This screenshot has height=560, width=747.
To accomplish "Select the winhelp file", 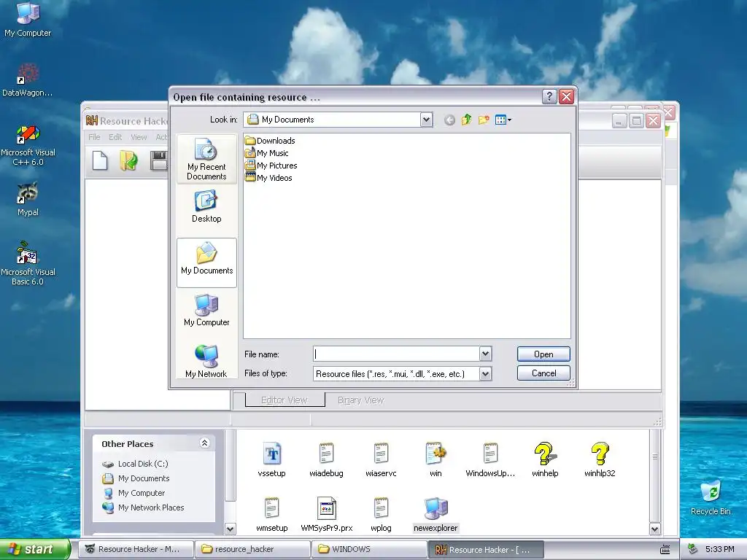I will (545, 459).
